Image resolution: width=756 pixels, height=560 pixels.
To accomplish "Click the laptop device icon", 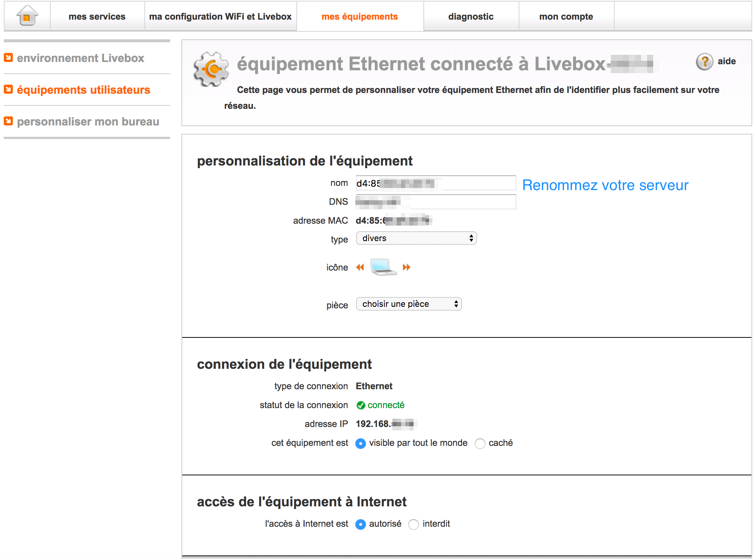I will (383, 267).
